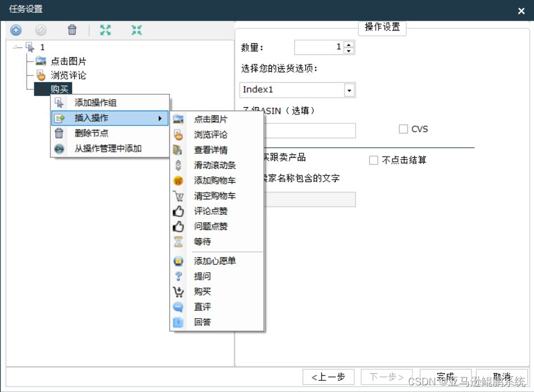Click the 浏览评论 hand icon in submenu

pos(178,134)
